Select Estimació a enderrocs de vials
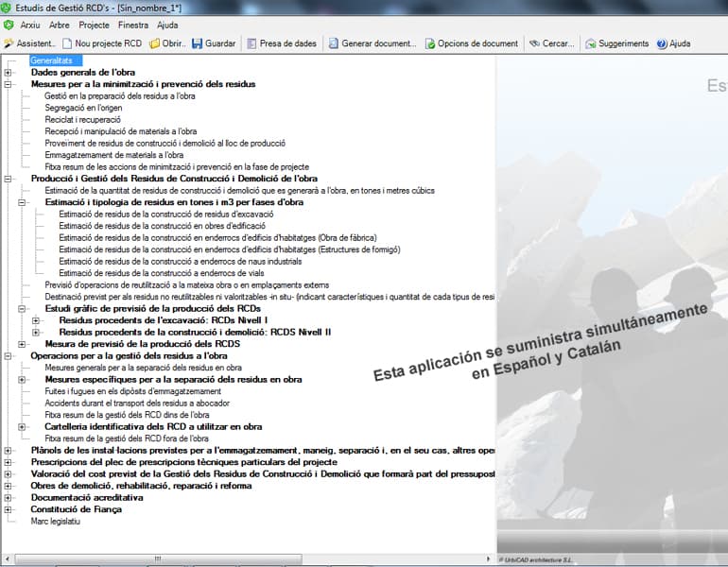The height and width of the screenshot is (567, 728). click(162, 273)
